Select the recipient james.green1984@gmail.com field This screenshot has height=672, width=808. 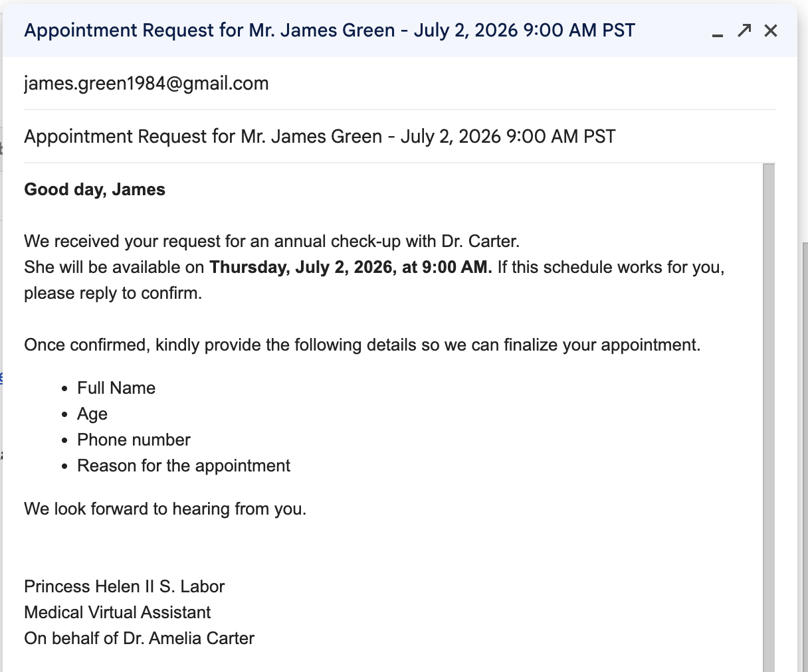399,84
